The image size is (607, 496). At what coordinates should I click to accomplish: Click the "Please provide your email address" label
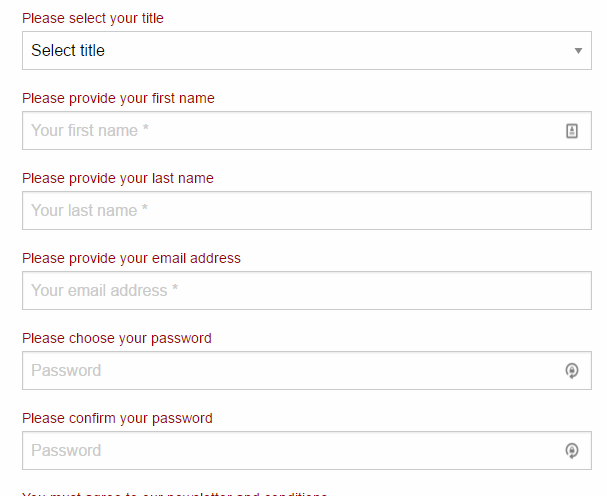[131, 258]
